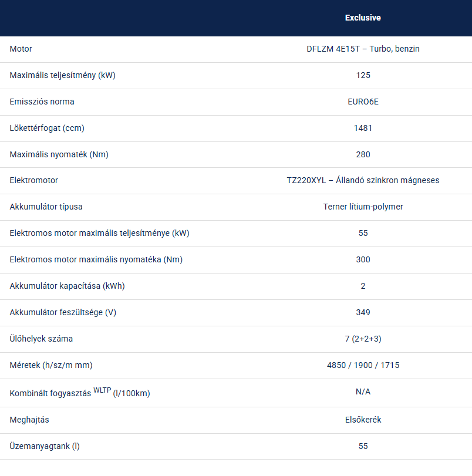Select the Méretek (h/sz/m mm) label
The height and width of the screenshot is (476, 472).
tap(51, 365)
